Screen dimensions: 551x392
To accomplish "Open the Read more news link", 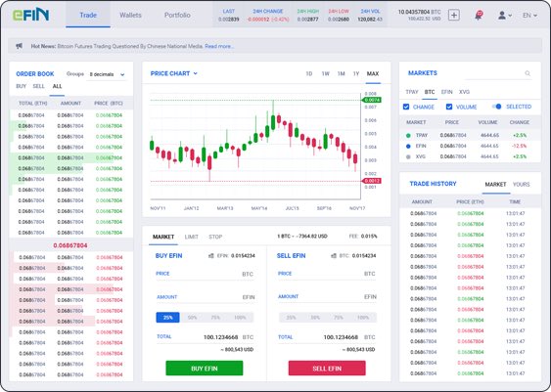I will [x=219, y=46].
